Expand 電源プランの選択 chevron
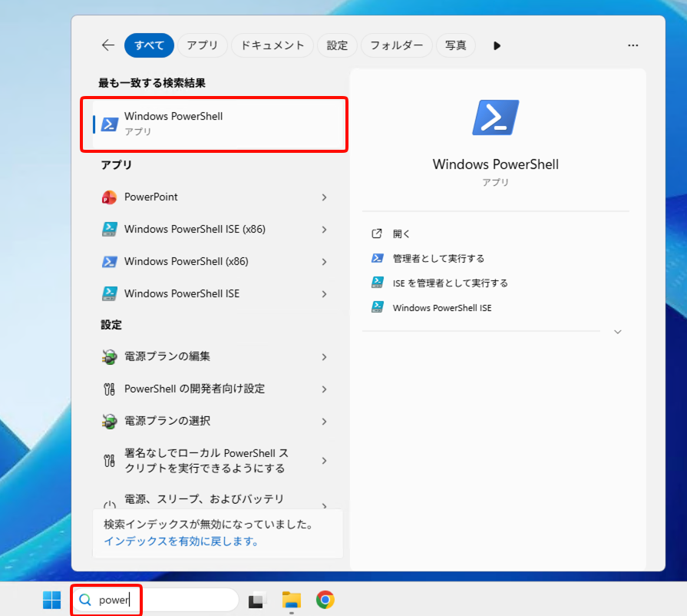Image resolution: width=687 pixels, height=616 pixels. pos(324,422)
